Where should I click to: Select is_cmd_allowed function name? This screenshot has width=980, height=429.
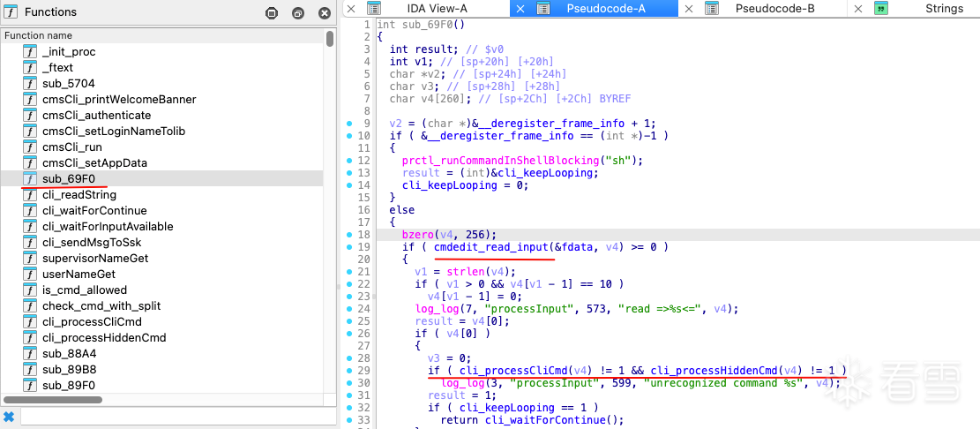coord(85,290)
